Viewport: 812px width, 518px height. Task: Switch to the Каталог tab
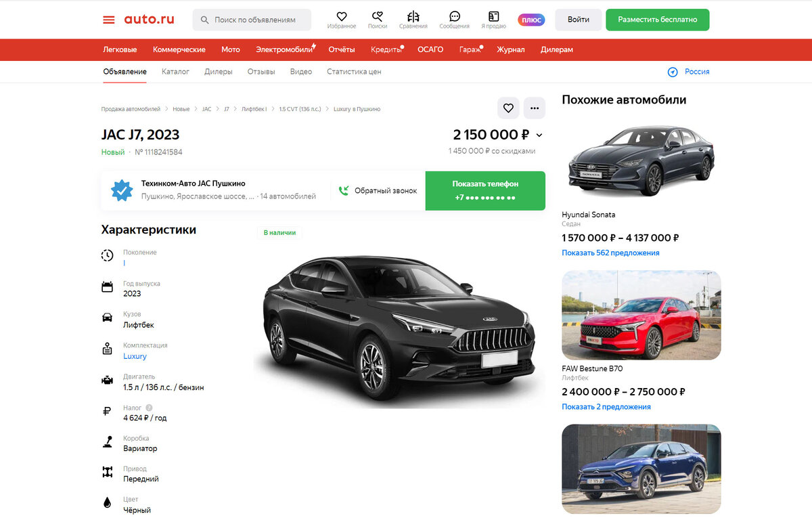(175, 71)
